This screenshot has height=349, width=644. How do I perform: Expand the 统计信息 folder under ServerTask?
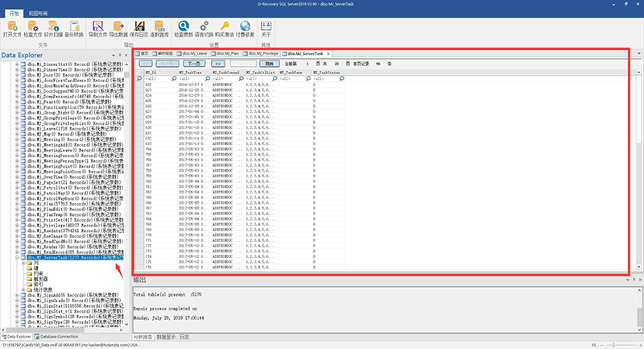23,289
